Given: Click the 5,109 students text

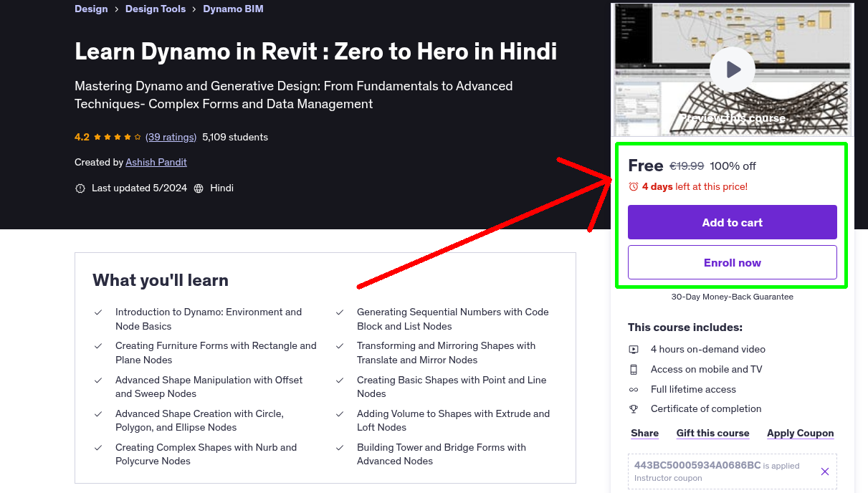Looking at the screenshot, I should click(235, 137).
